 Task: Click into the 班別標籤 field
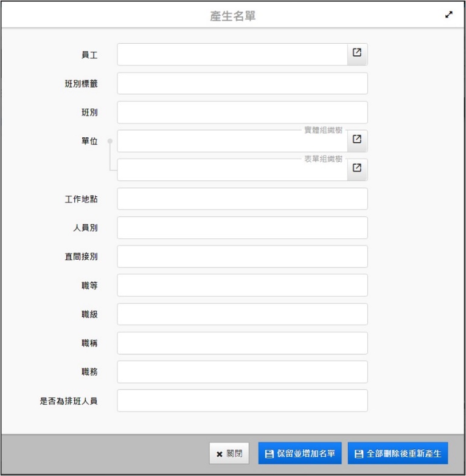click(x=242, y=83)
